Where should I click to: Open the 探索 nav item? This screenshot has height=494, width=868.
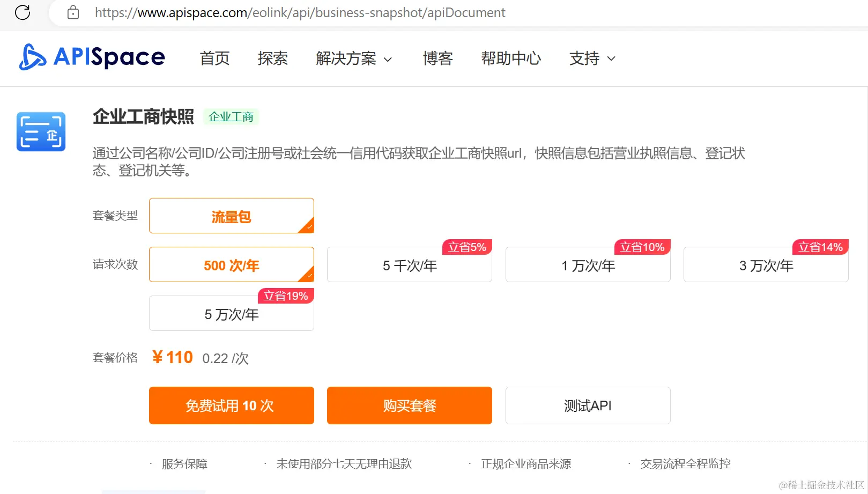click(x=272, y=58)
